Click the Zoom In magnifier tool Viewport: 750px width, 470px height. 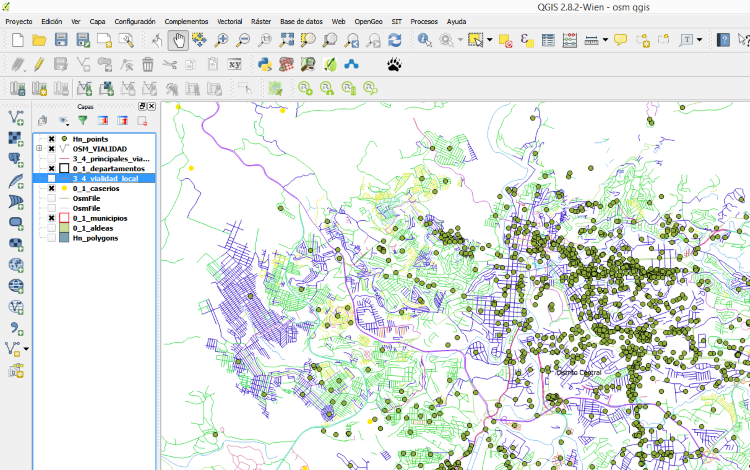click(x=221, y=40)
